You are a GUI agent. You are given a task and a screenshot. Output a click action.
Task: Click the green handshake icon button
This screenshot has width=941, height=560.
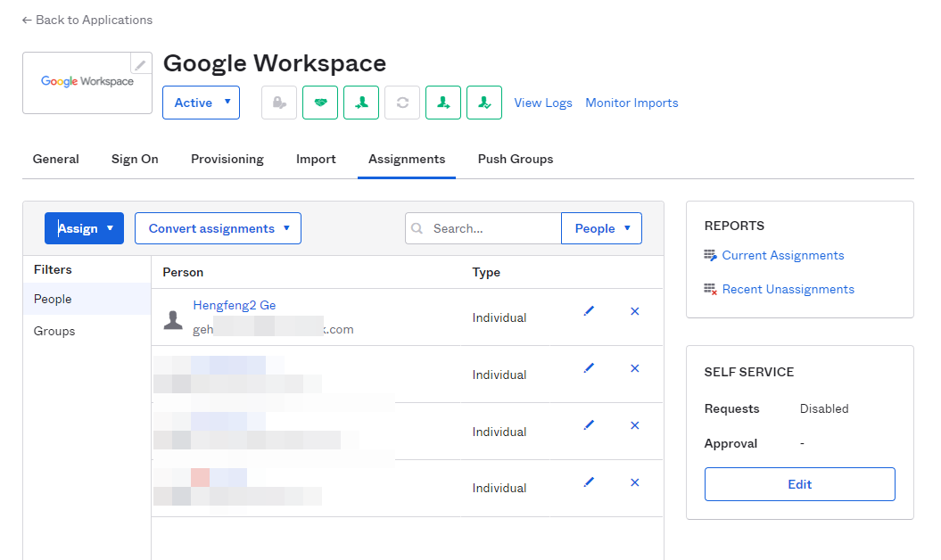320,103
